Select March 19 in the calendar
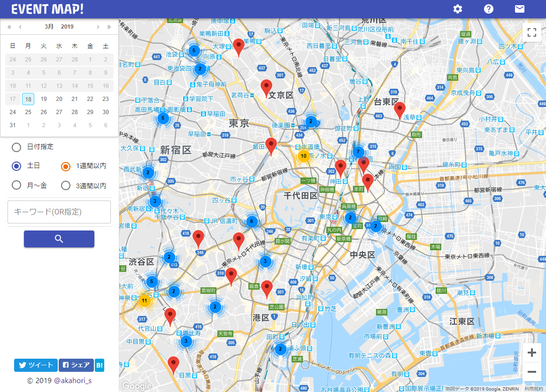This screenshot has width=546, height=392. (44, 99)
